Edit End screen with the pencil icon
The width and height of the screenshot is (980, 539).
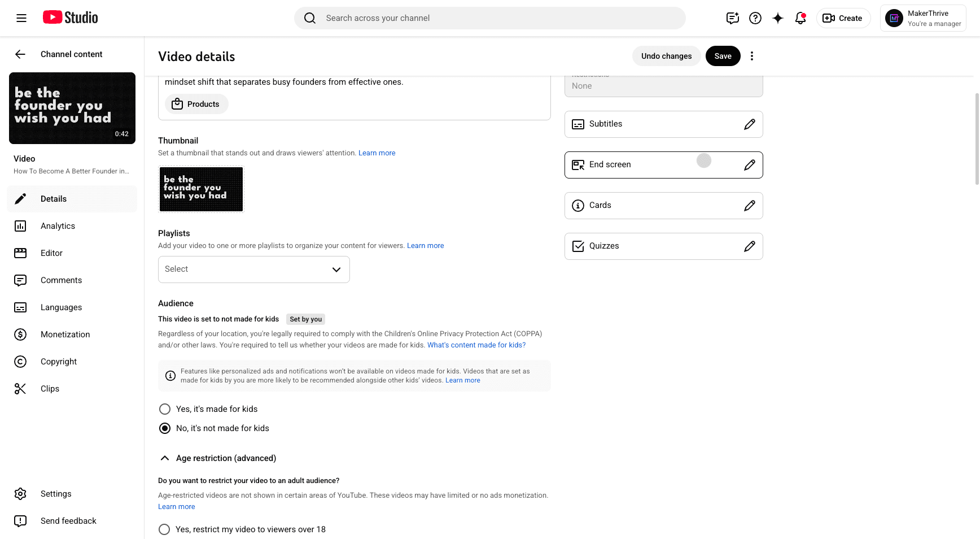pyautogui.click(x=750, y=165)
